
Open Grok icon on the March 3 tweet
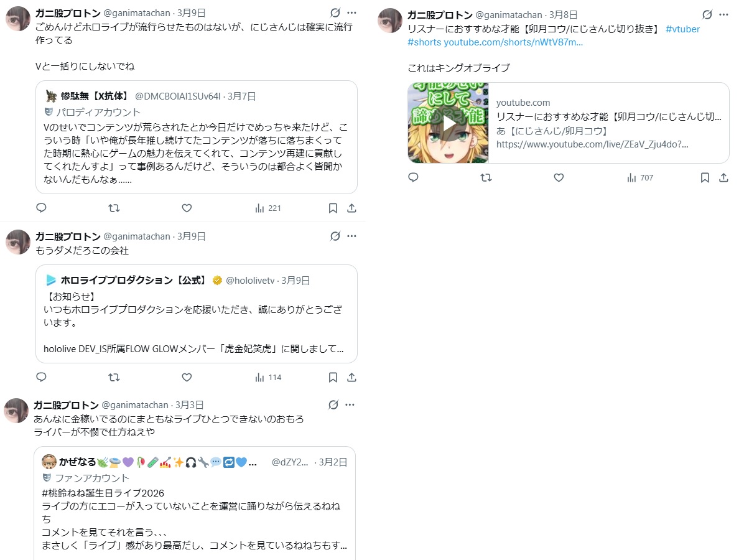coord(333,405)
